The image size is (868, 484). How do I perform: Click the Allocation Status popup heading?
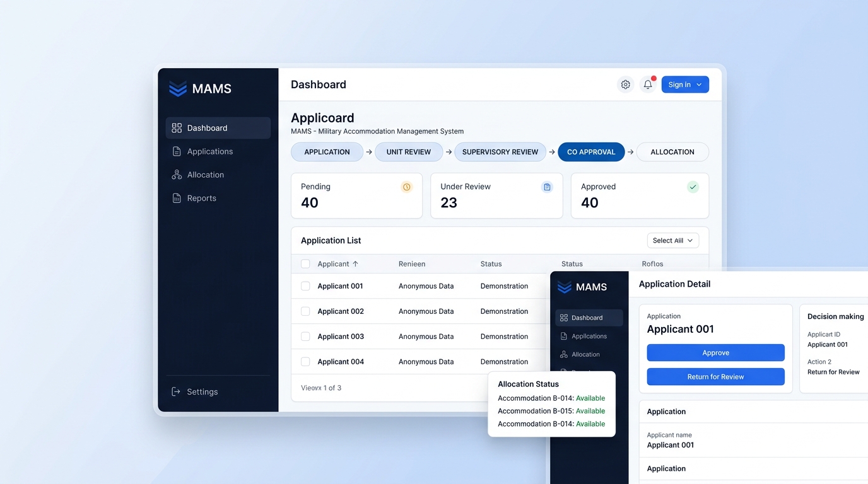528,384
